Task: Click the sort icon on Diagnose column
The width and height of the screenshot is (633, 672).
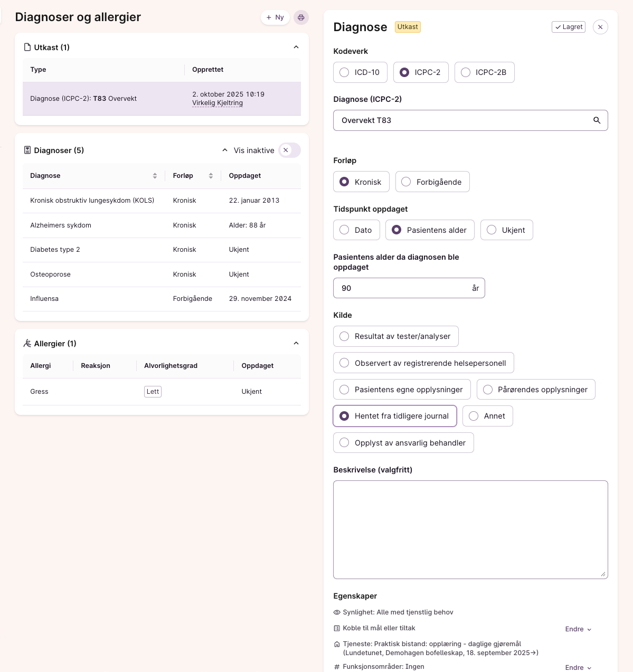Action: [155, 176]
